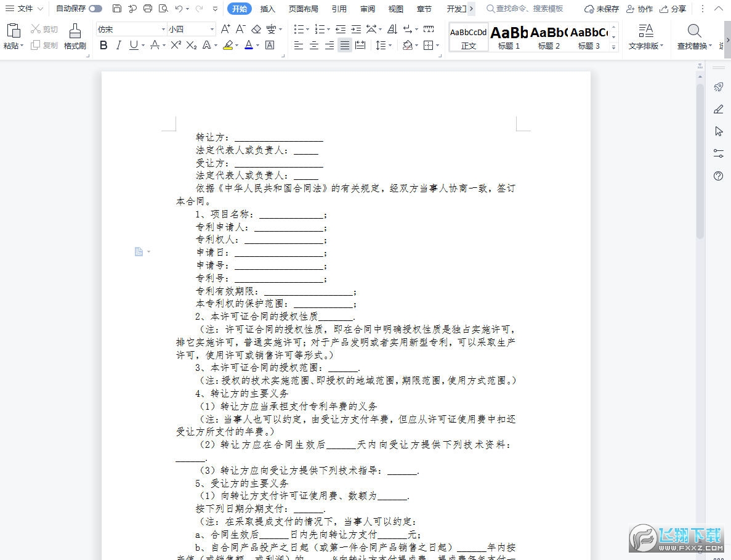
Task: Toggle superscript X²
Action: tap(176, 45)
